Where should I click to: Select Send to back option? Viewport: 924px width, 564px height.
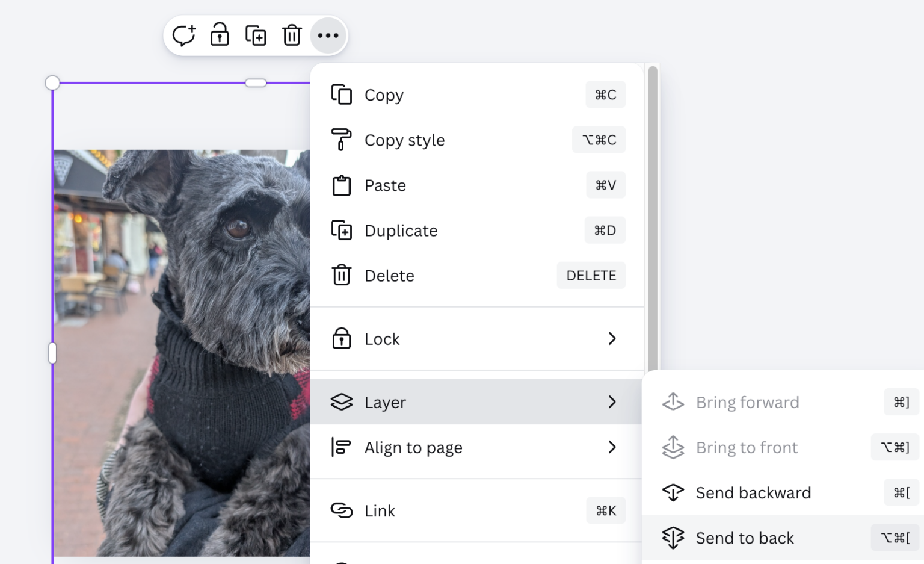745,538
